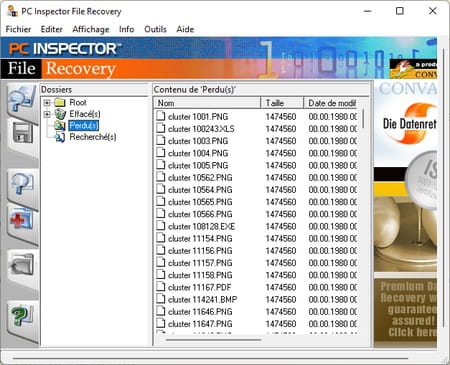Select file cluster 11157.PNG

click(x=200, y=263)
